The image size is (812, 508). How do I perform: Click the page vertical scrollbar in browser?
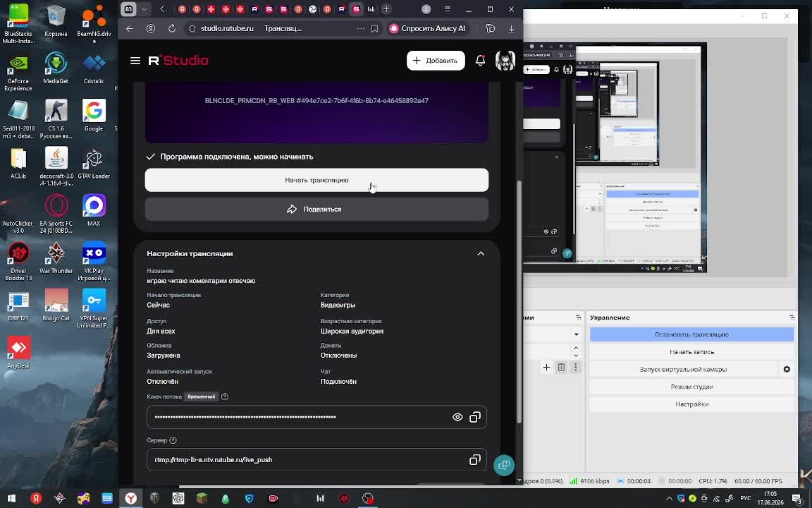[x=519, y=302]
